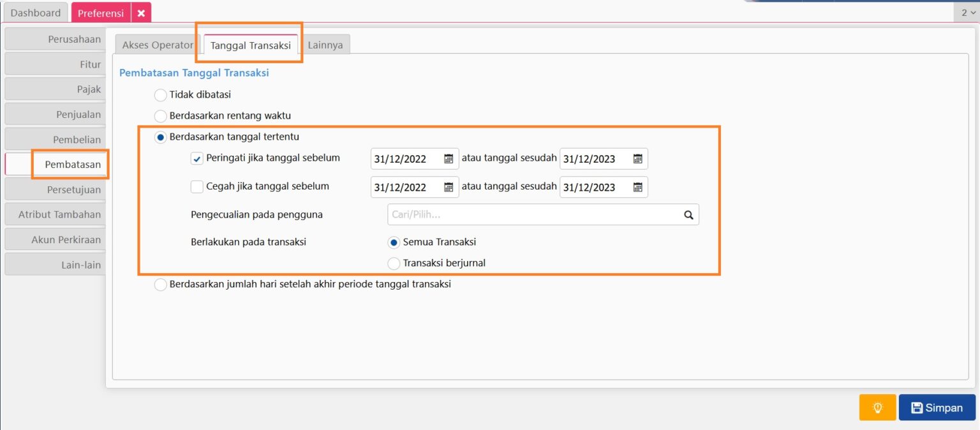The width and height of the screenshot is (980, 430).
Task: Open the calendar next to 31/12/2023 on warning row
Action: tap(638, 158)
